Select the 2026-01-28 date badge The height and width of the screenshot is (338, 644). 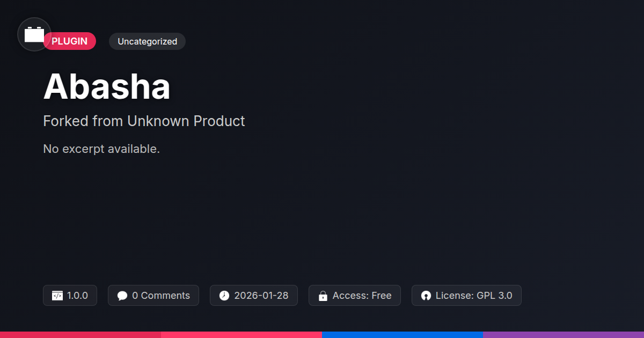(x=254, y=296)
